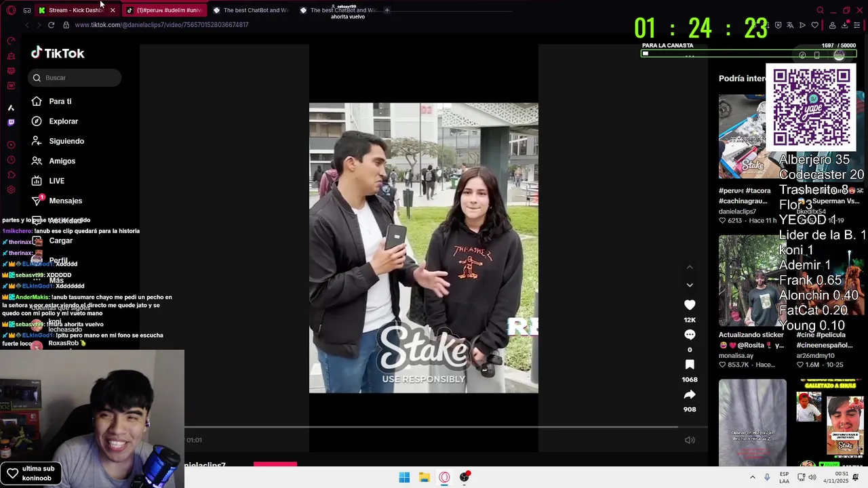Open My Flow send icon
This screenshot has height=488, width=868.
tap(802, 25)
